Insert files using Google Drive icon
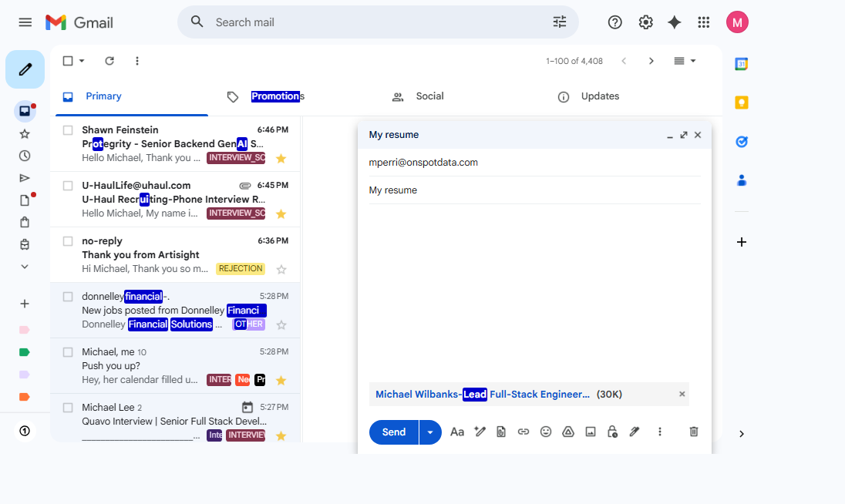This screenshot has height=504, width=845. pyautogui.click(x=568, y=432)
